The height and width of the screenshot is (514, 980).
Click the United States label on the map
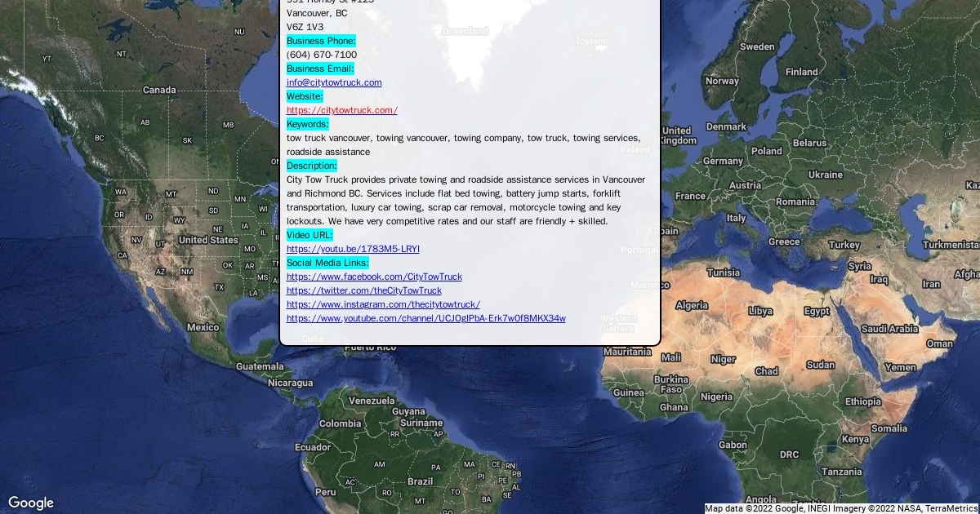208,240
